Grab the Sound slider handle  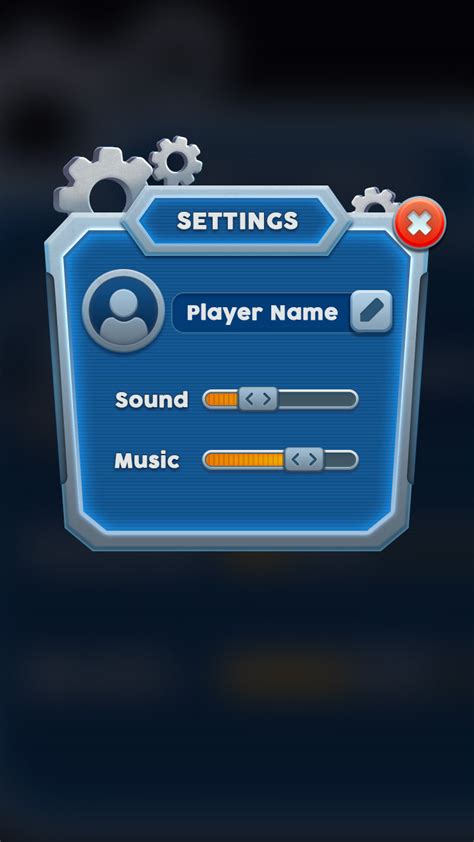[258, 399]
